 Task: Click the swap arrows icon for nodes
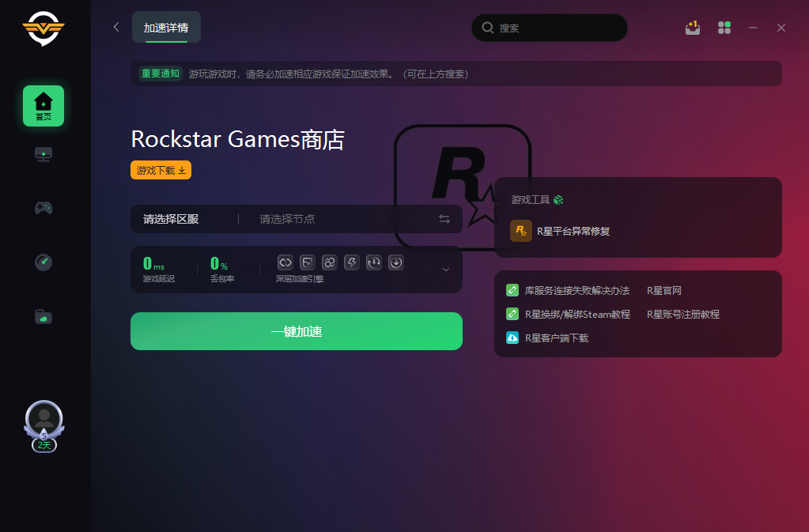click(x=444, y=219)
